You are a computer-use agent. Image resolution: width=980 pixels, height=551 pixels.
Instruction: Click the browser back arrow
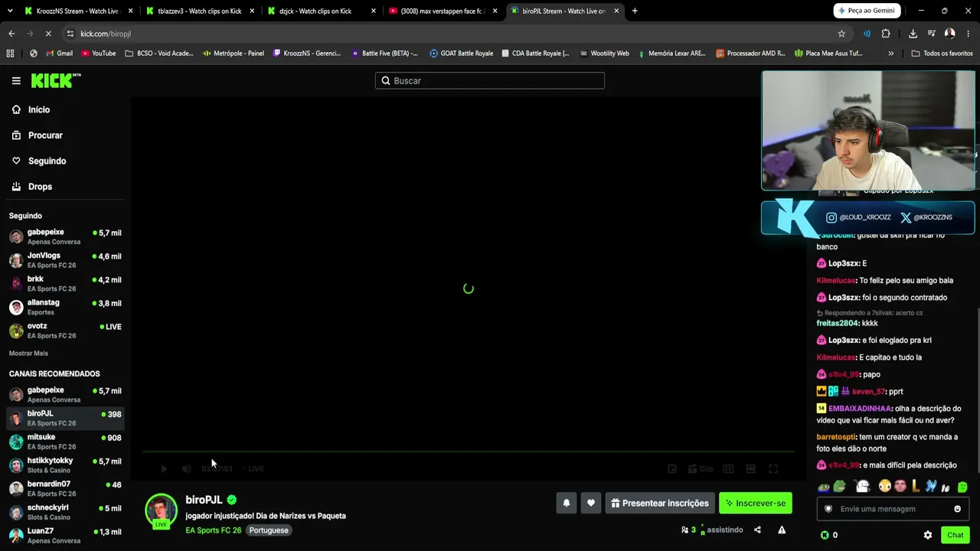[11, 34]
